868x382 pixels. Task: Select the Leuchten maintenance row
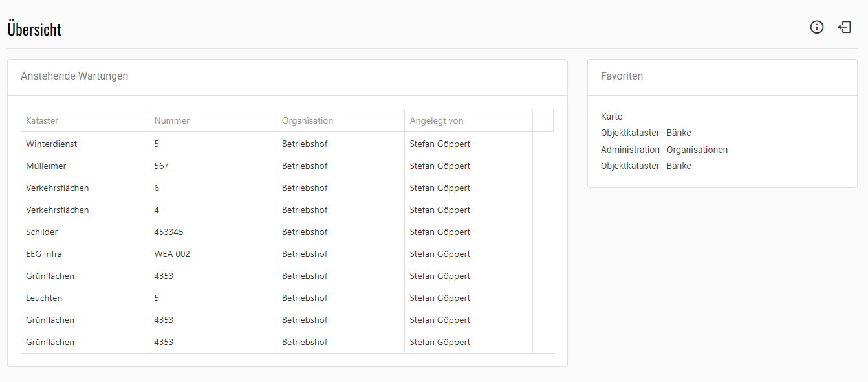click(x=44, y=298)
